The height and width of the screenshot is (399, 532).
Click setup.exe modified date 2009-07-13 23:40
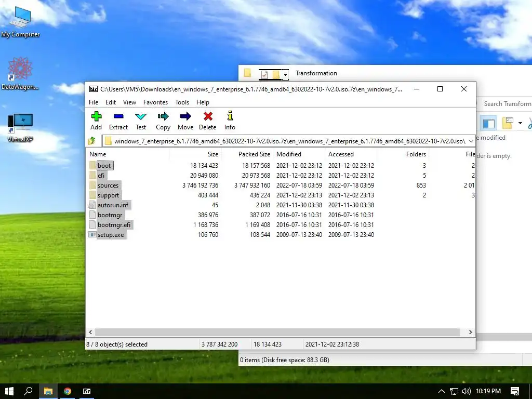point(299,235)
